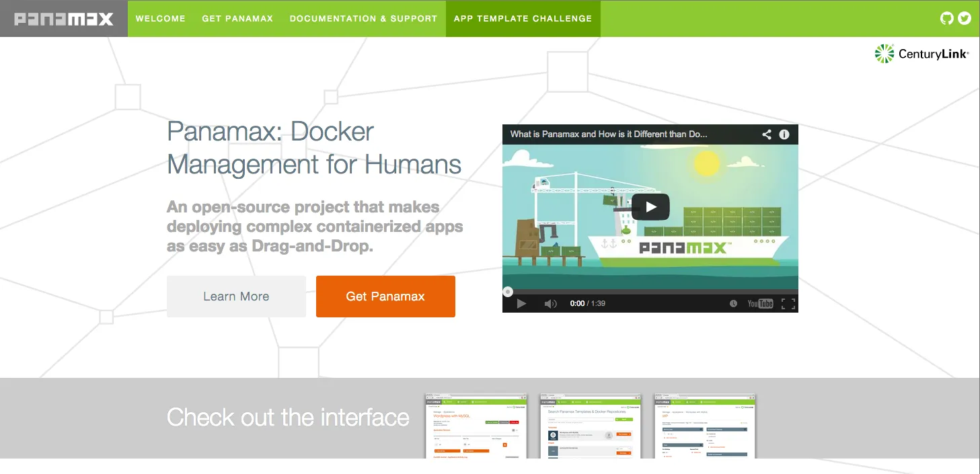Open the Twitter icon in the header
This screenshot has width=980, height=474.
(965, 18)
